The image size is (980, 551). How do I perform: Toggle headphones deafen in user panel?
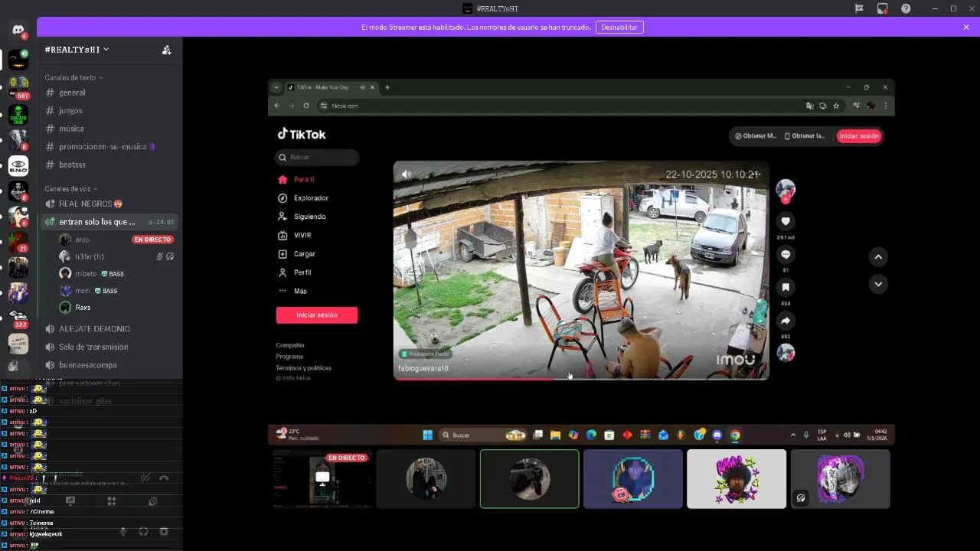pos(143,531)
